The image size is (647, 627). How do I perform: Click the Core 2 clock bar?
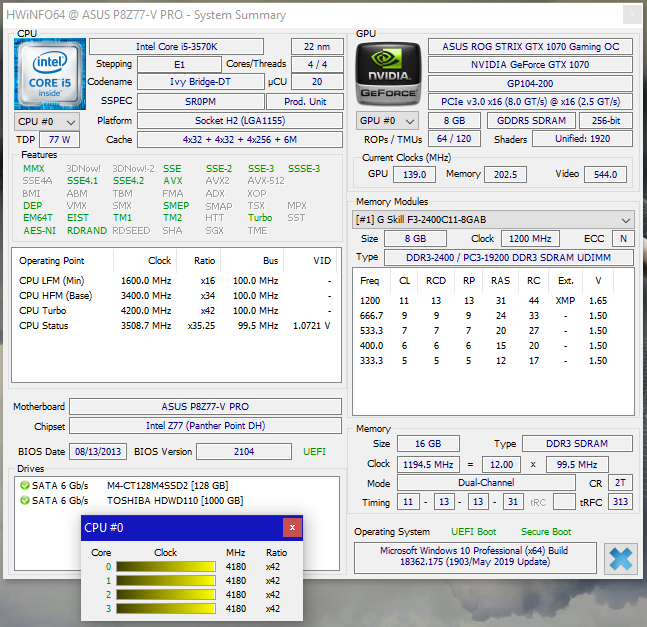click(x=165, y=595)
